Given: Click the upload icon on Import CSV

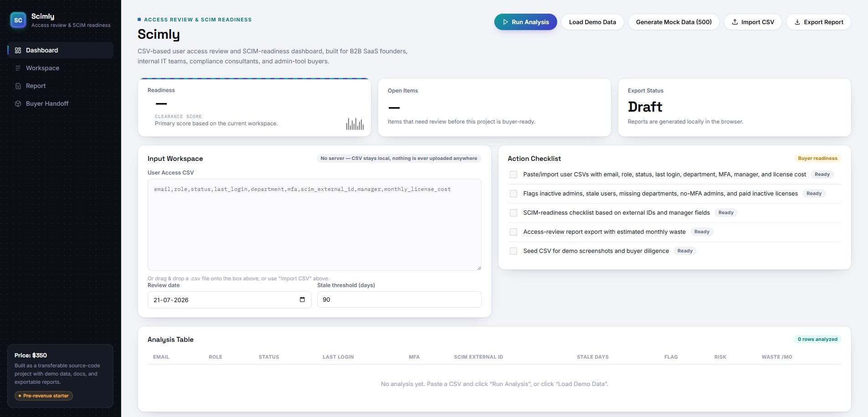Looking at the screenshot, I should coord(735,22).
